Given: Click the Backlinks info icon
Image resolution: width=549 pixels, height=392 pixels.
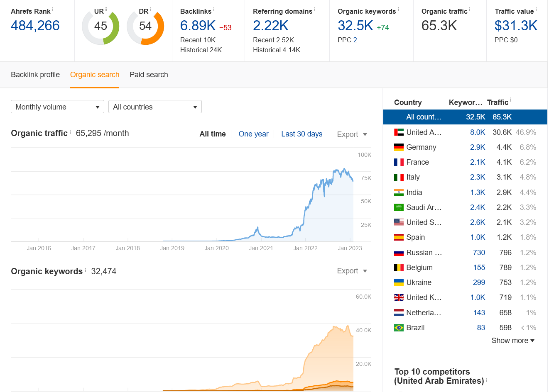Looking at the screenshot, I should click(214, 9).
